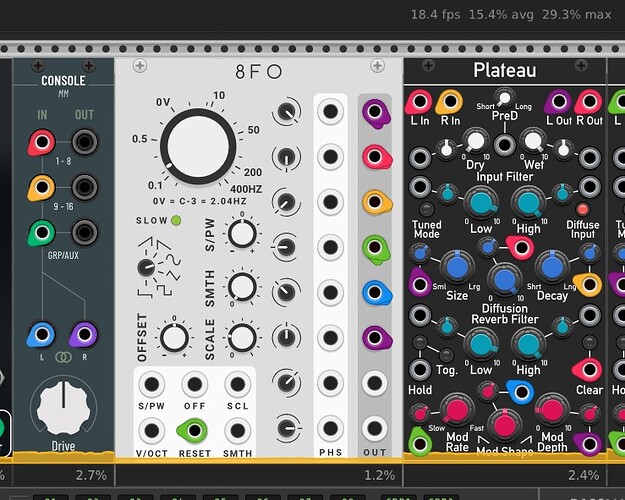Click Console OUT 1-8 jack

coord(85,142)
